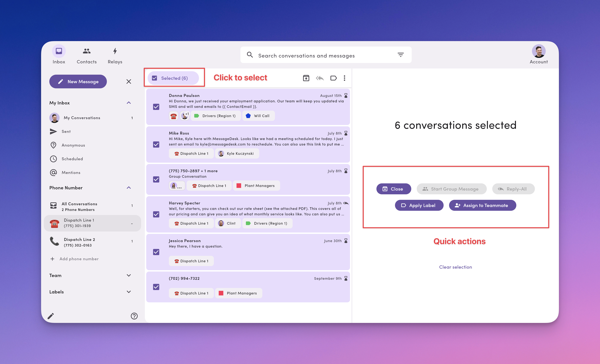Switch to the Relays tab
This screenshot has width=600, height=364.
click(115, 55)
